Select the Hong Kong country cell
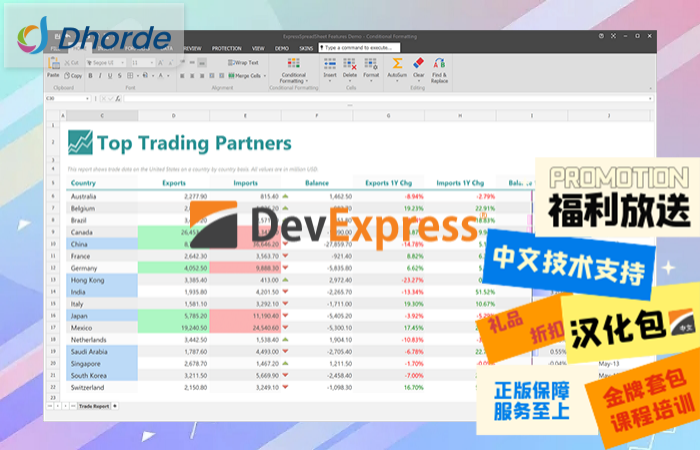The image size is (700, 450). click(x=102, y=280)
